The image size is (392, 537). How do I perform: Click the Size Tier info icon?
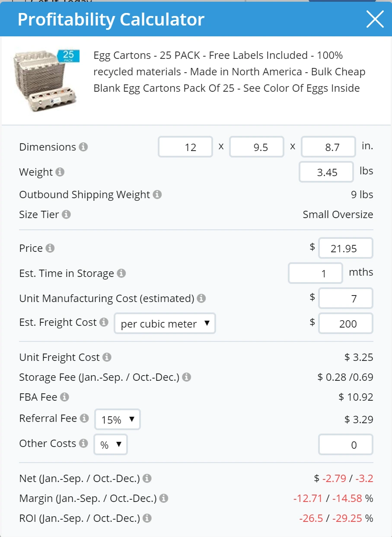click(x=66, y=215)
